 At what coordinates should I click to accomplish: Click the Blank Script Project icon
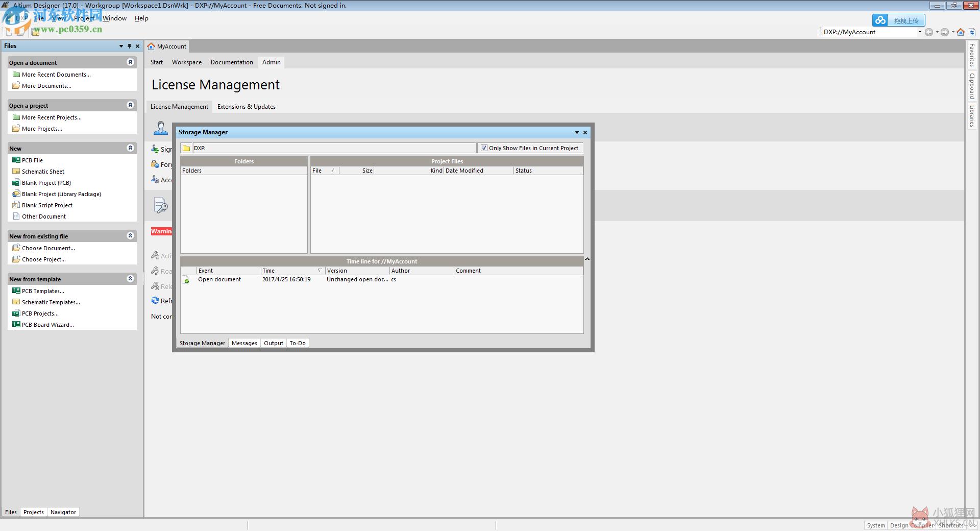pos(16,205)
